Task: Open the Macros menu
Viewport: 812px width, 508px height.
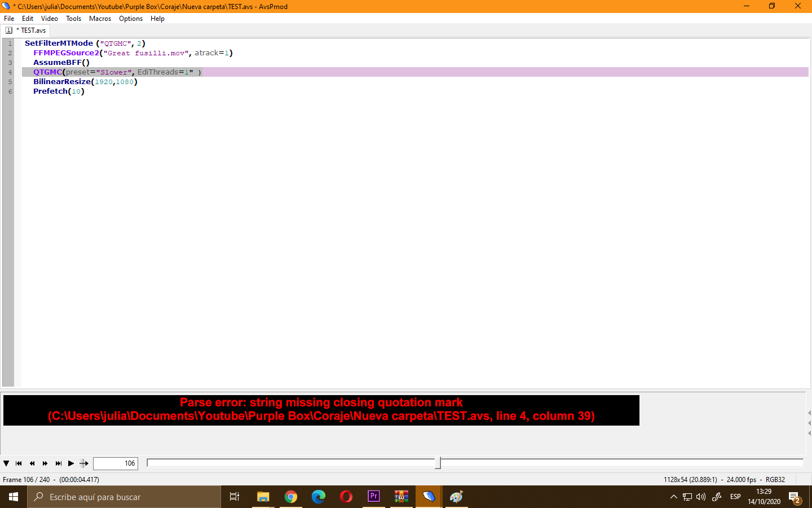Action: pos(100,19)
